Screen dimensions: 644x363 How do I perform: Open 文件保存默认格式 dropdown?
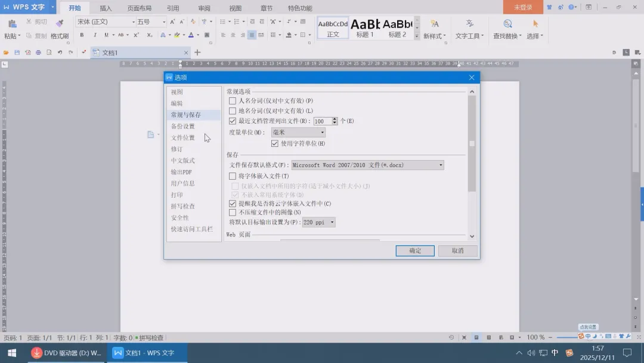367,165
